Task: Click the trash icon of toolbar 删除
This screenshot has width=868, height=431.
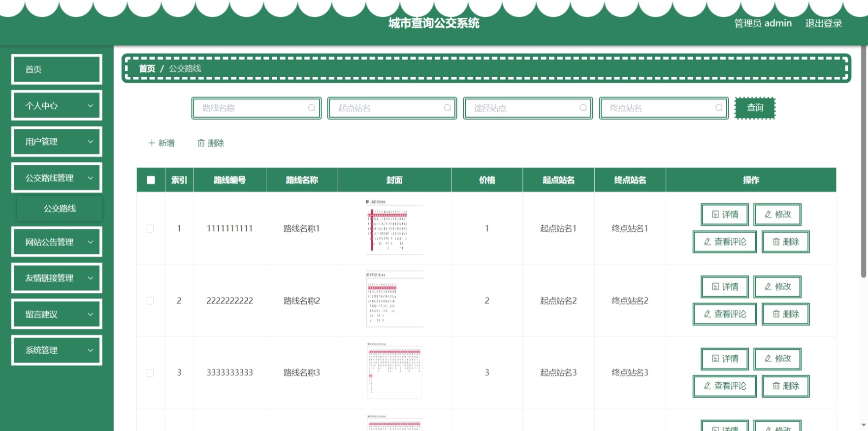Action: [201, 143]
